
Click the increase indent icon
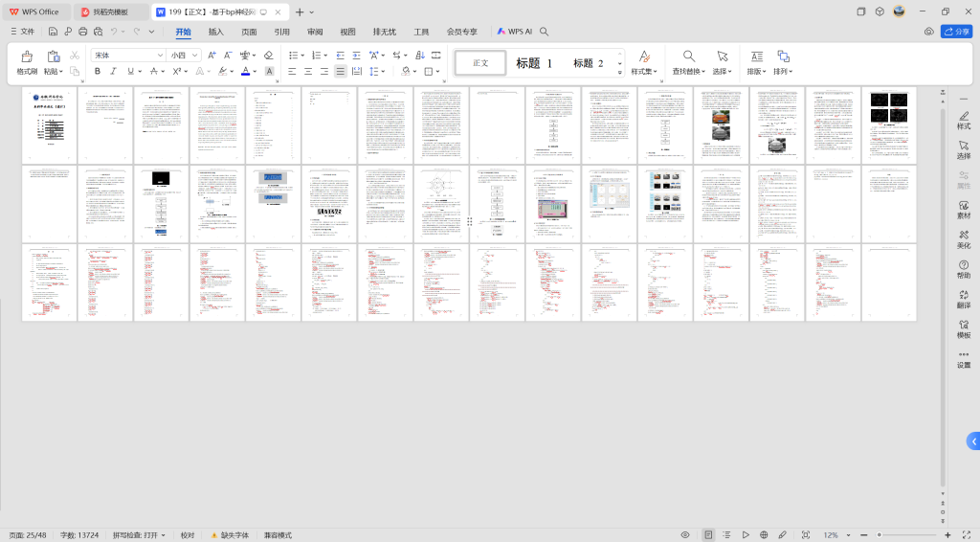pos(356,56)
